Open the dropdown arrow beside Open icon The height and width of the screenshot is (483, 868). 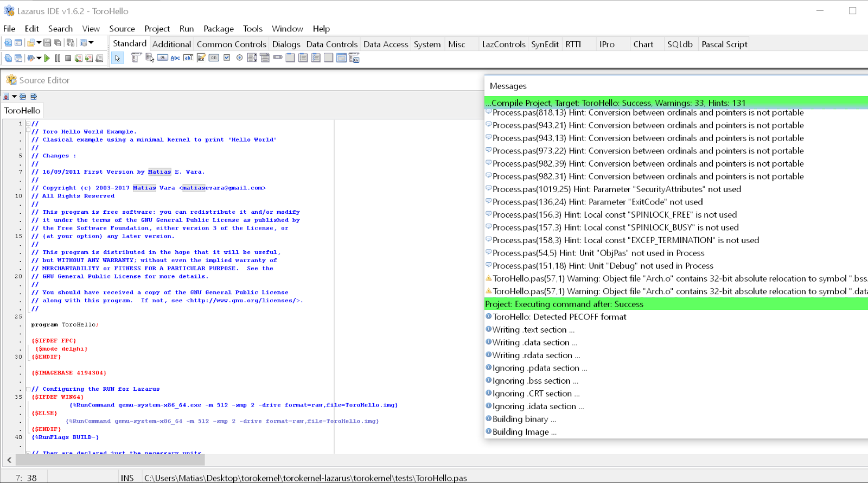click(39, 42)
